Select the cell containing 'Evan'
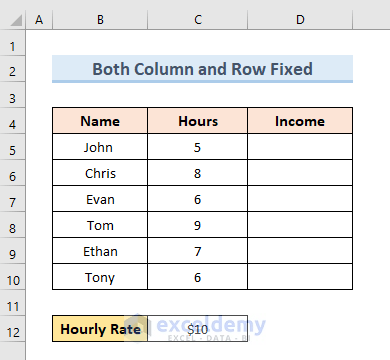 [100, 199]
